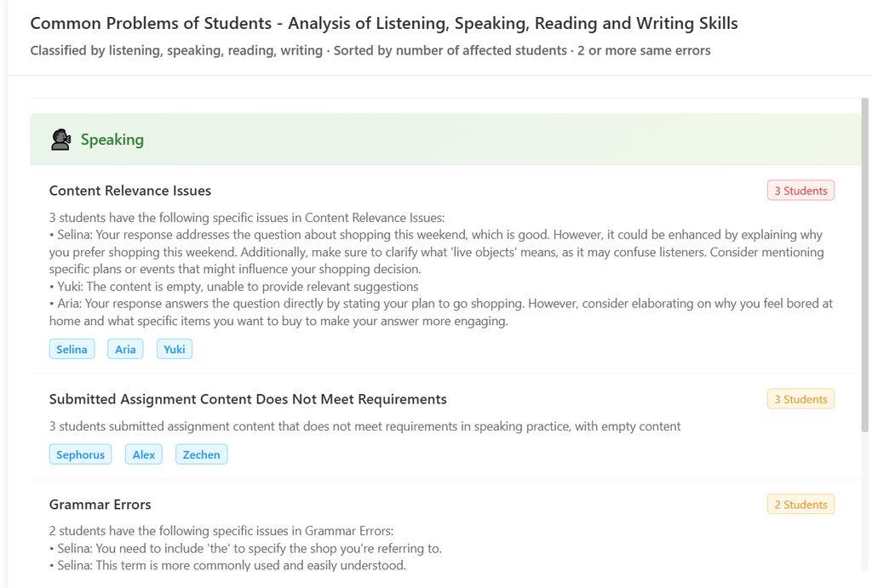Viewport: 872px width, 588px height.
Task: Expand the Grammar Errors heading
Action: 100,504
